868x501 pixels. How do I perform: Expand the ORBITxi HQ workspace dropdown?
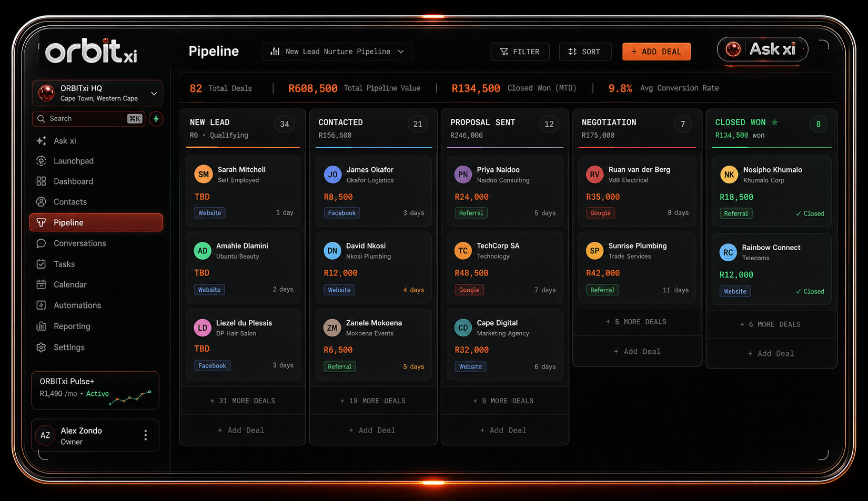point(97,93)
